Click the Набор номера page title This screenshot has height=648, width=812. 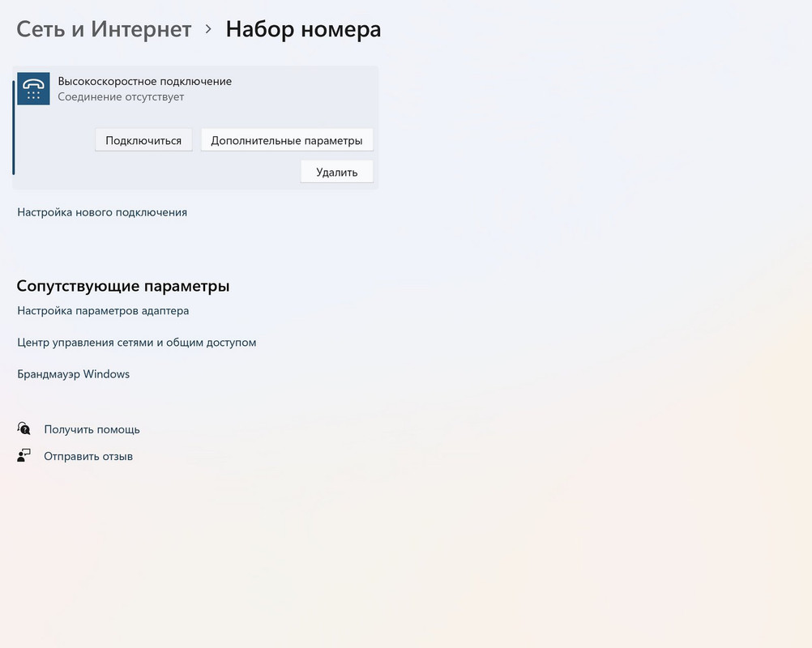point(303,29)
